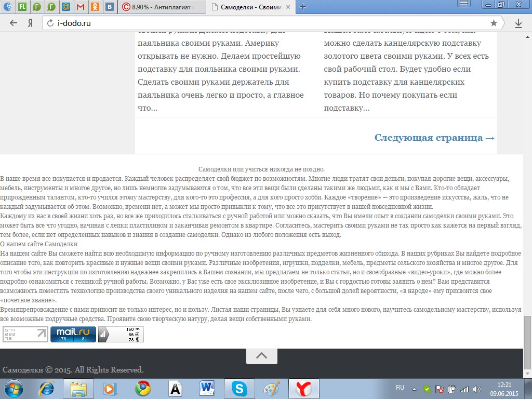Switch to the 8.90% Антиплагиат tab
This screenshot has height=399, width=532.
(162, 7)
